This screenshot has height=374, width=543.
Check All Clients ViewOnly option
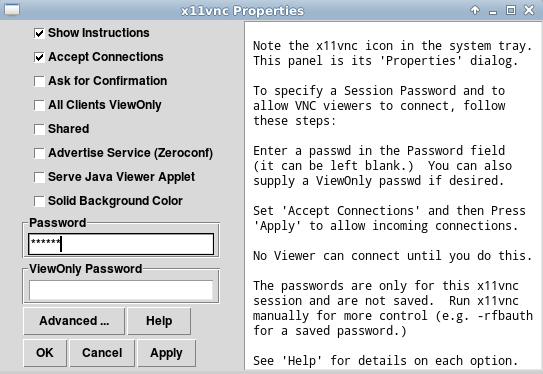39,105
